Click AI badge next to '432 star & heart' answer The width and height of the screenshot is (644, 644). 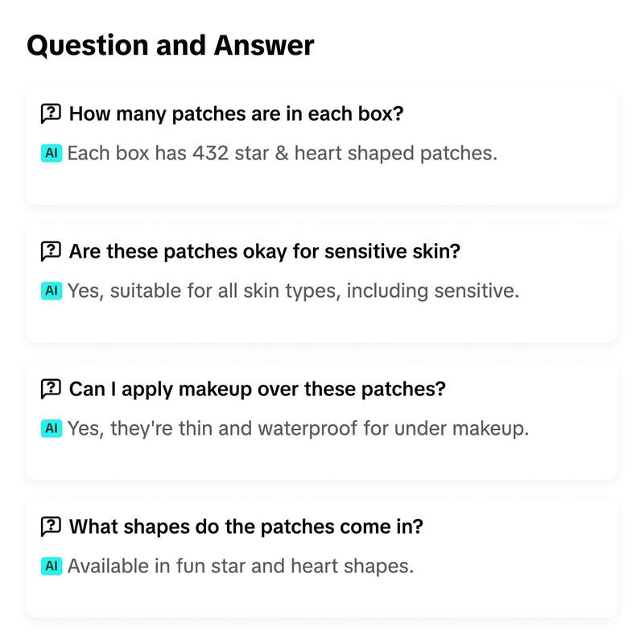point(52,153)
